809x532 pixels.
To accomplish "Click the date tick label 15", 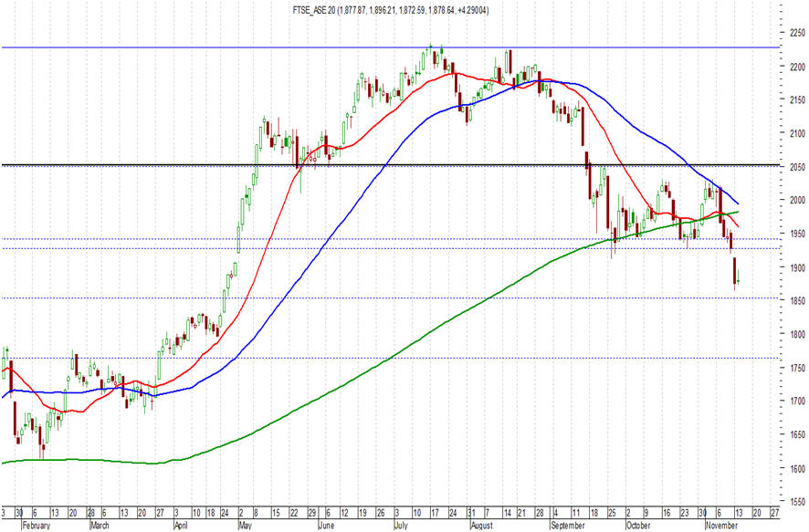I will 276,514.
